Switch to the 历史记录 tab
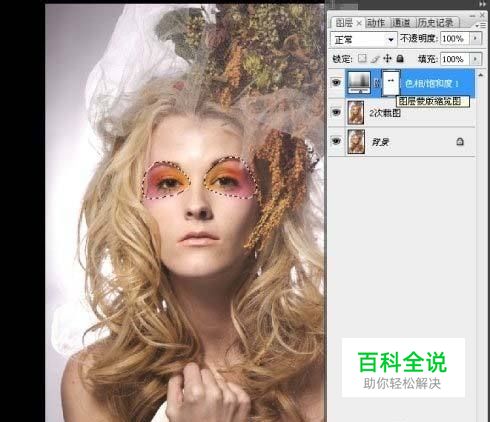This screenshot has width=490, height=422. click(x=435, y=23)
